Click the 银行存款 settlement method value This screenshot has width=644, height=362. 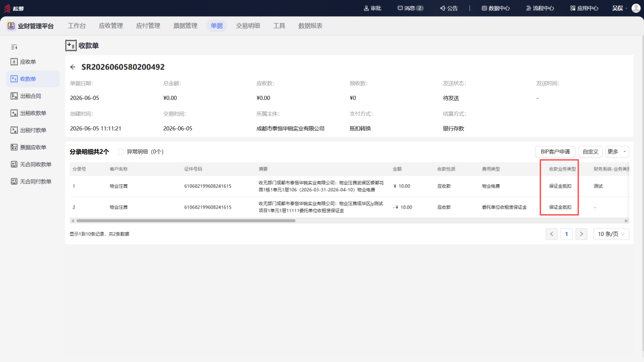[454, 129]
